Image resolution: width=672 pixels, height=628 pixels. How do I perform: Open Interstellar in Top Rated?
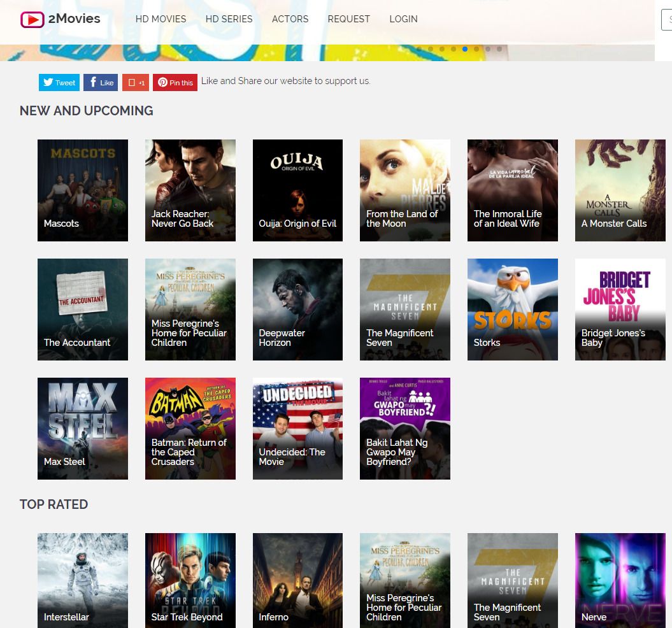coord(83,580)
